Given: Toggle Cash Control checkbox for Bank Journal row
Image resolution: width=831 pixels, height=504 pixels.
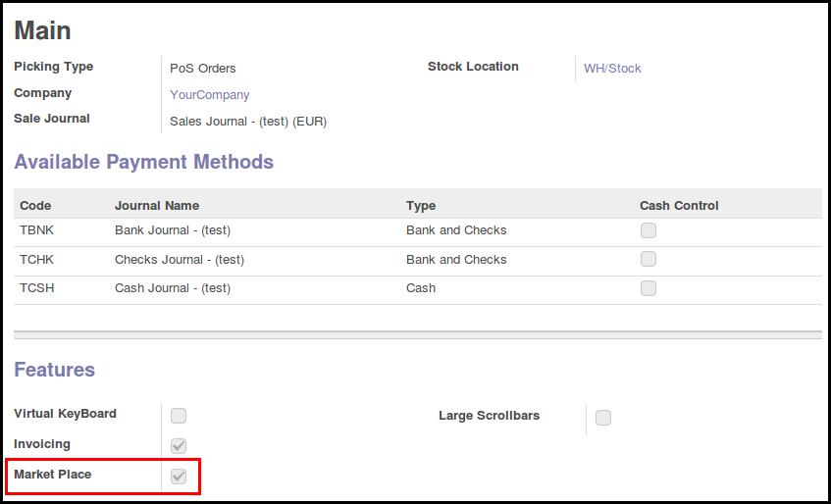Looking at the screenshot, I should pyautogui.click(x=649, y=230).
